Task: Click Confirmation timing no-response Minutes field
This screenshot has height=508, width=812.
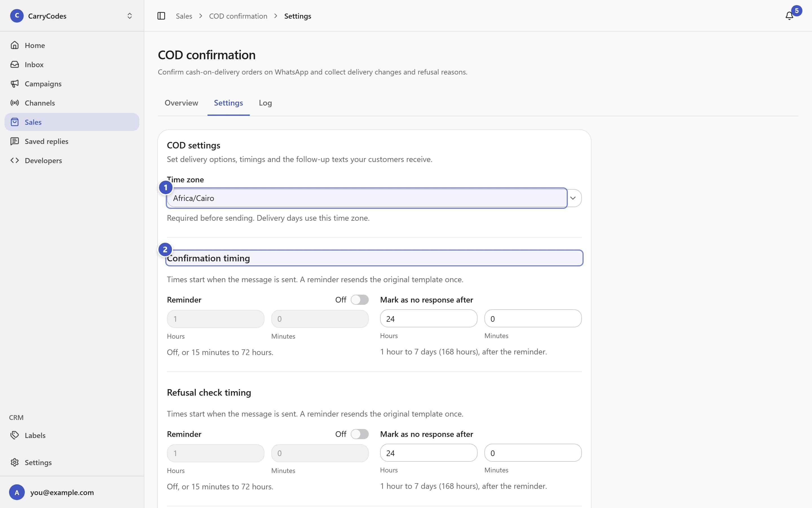Action: [533, 319]
